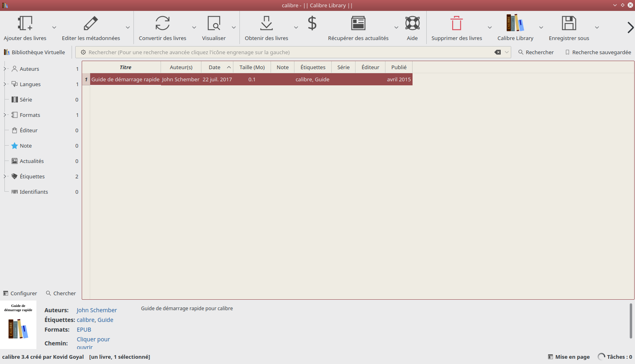
Task: Click the Enregistrer sous disk icon
Action: point(569,23)
